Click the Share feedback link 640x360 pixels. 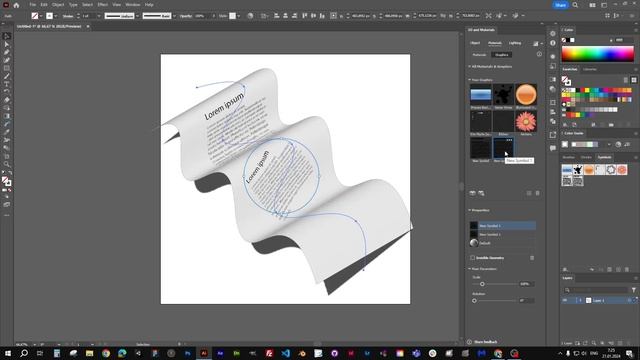[x=486, y=342]
